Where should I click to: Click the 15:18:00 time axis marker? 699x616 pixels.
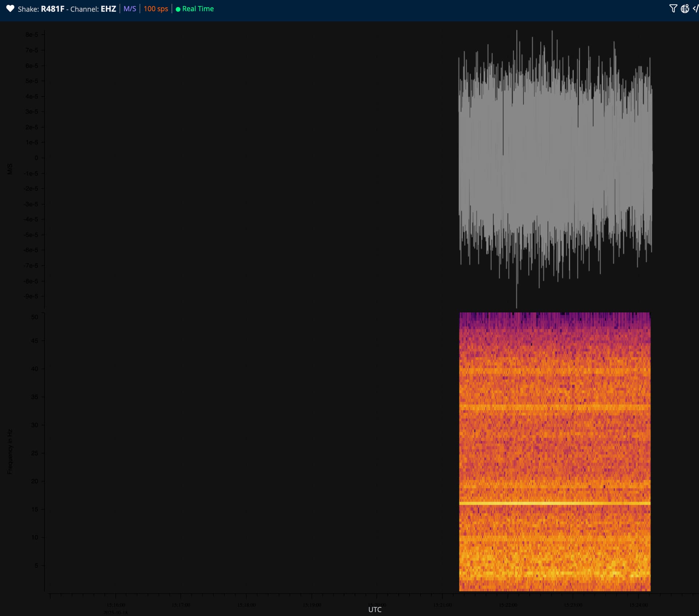(246, 605)
